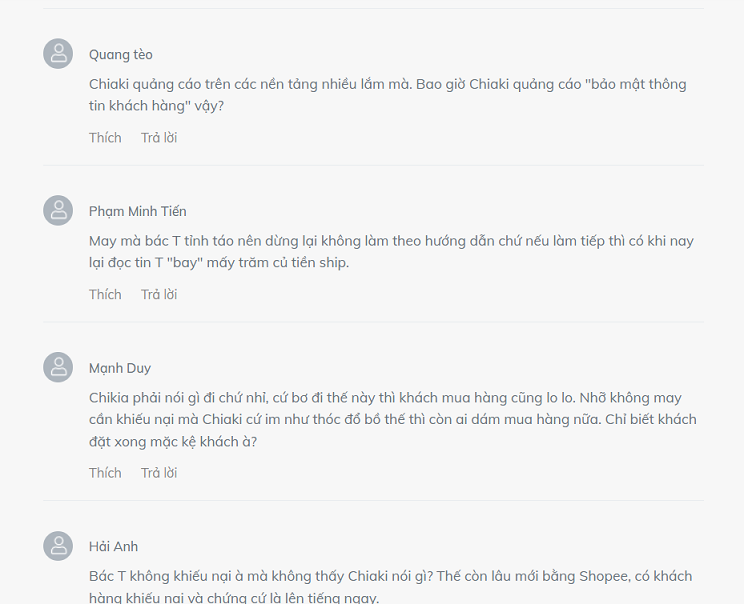Open commenter name Quang tèo
The height and width of the screenshot is (604, 744).
[121, 55]
